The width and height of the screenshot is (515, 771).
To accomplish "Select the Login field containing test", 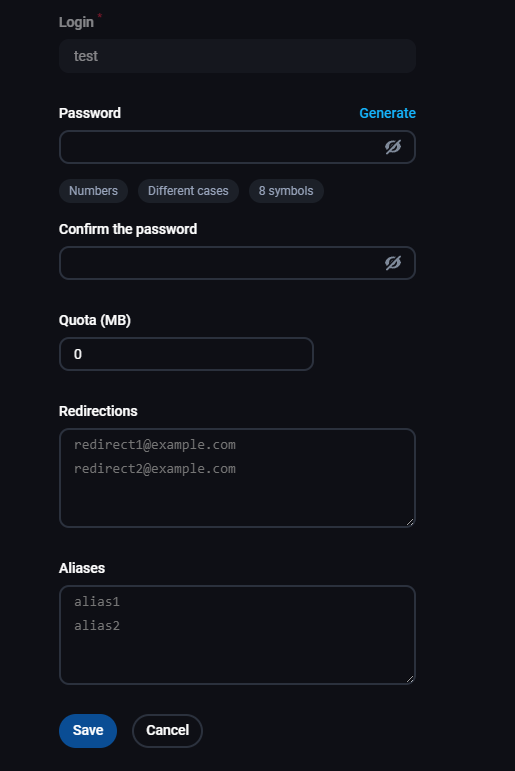I will coord(237,56).
